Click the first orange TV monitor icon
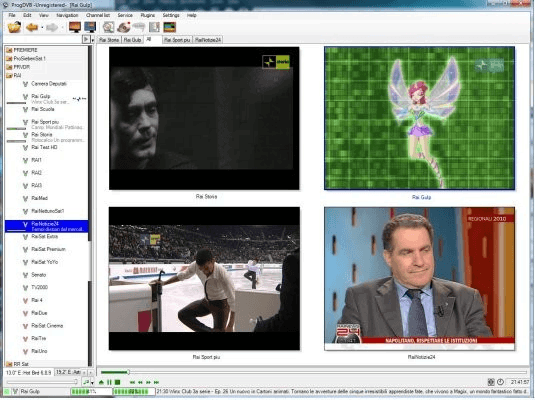The height and width of the screenshot is (400, 535). coord(75,27)
